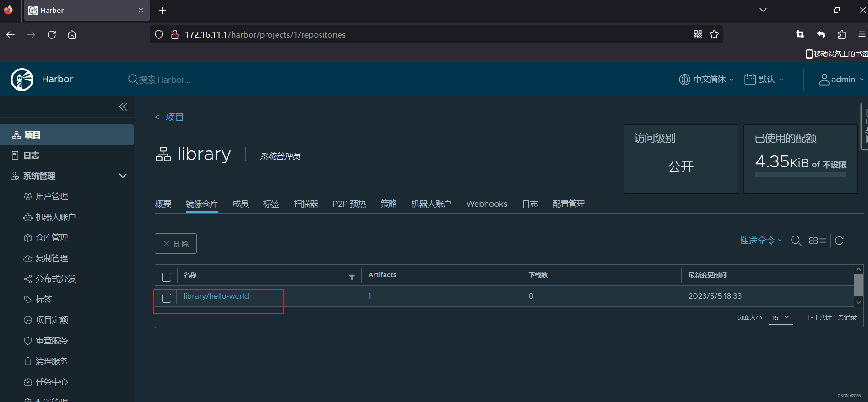Open the 机器人账户 project tab
The width and height of the screenshot is (868, 402).
coord(431,204)
